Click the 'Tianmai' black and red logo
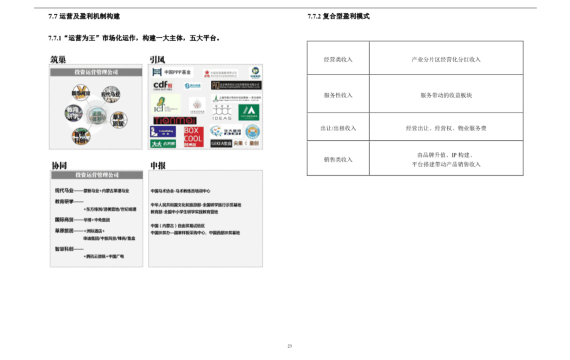Image resolution: width=570 pixels, height=360 pixels. 175,120
